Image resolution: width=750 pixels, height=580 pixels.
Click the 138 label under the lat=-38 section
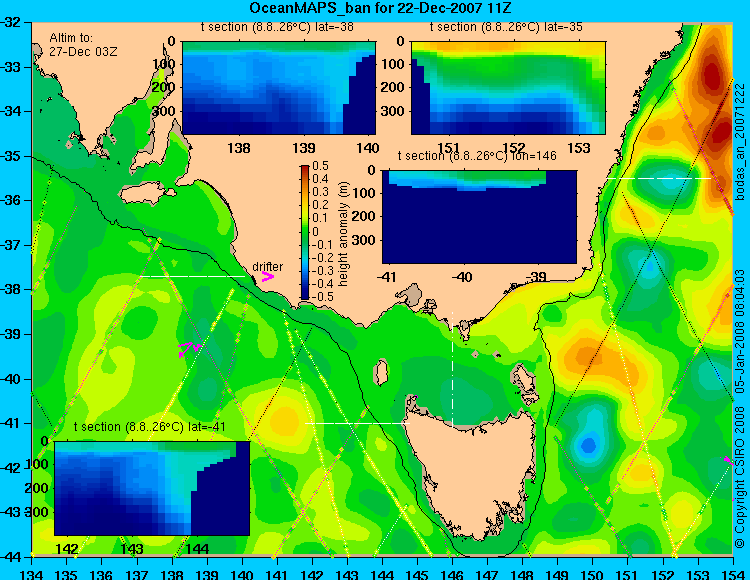point(239,148)
